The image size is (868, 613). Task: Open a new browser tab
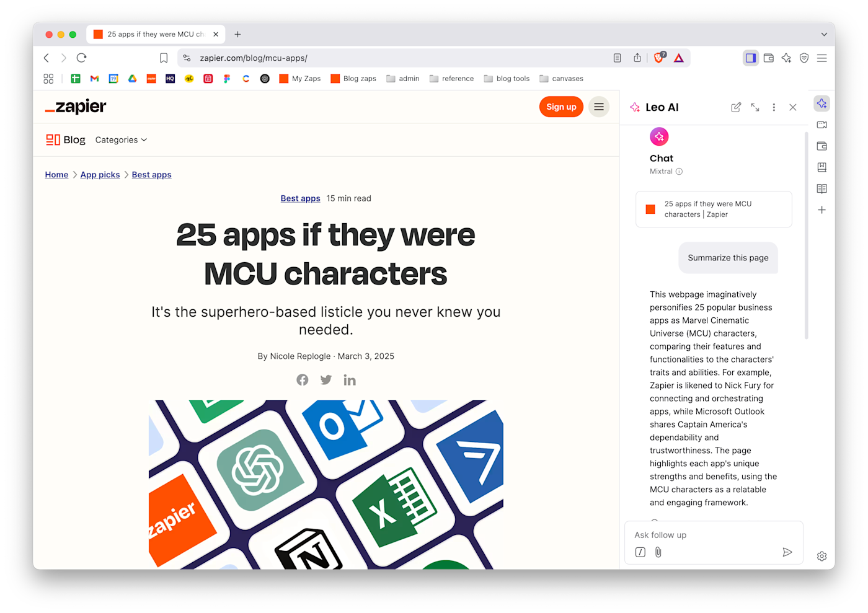pyautogui.click(x=237, y=34)
